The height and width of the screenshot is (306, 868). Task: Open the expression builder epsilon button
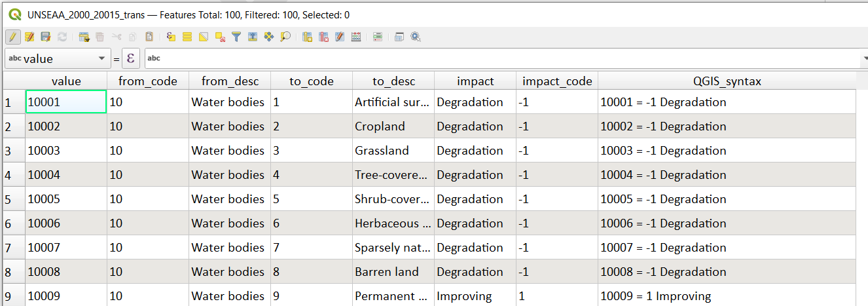(x=130, y=58)
